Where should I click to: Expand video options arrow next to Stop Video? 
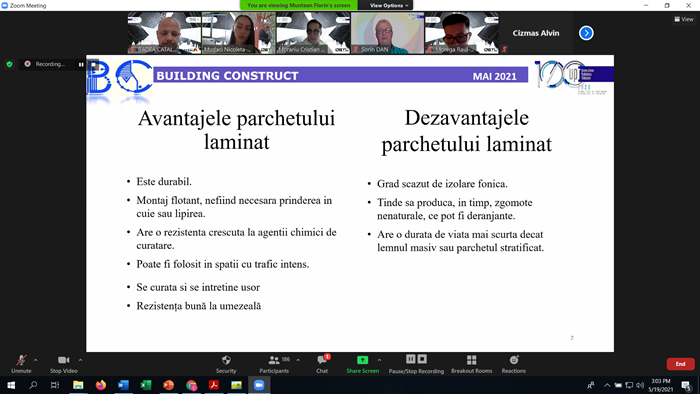(80, 360)
